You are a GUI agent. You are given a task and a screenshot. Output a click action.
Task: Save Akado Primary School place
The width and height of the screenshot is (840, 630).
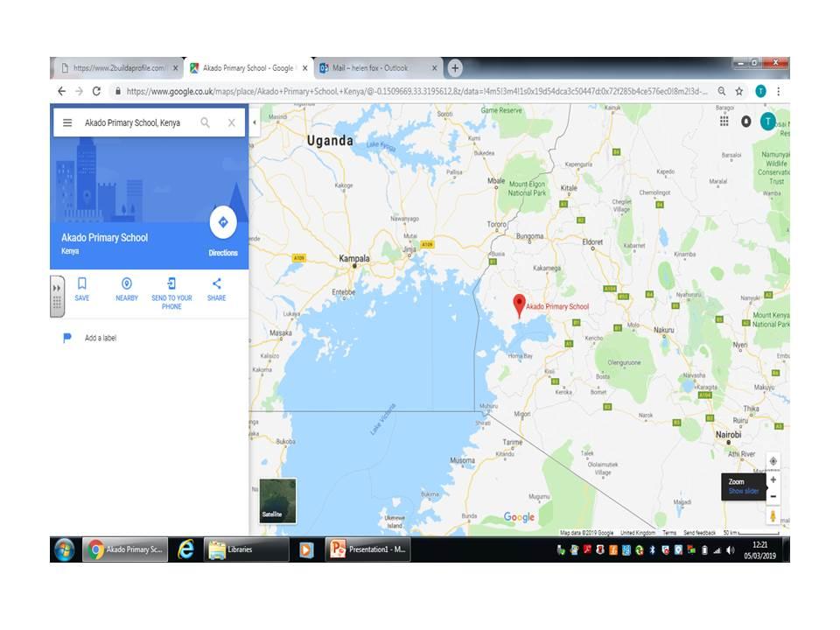(x=82, y=289)
